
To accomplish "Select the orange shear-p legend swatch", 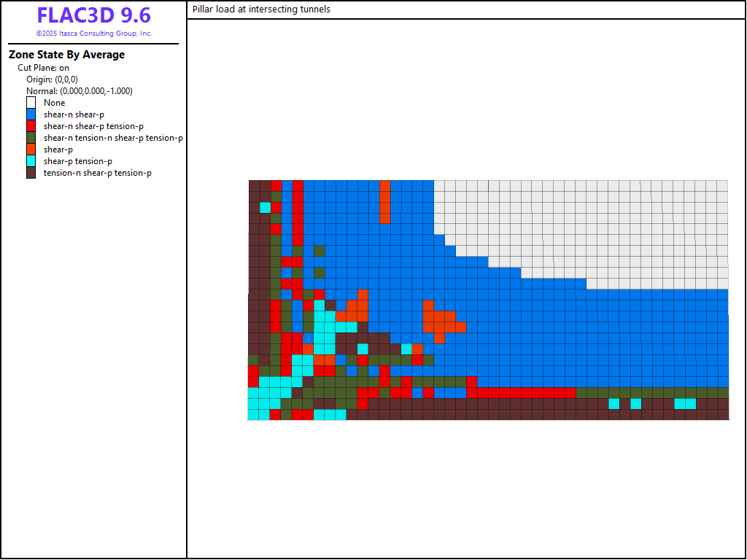I will point(31,149).
